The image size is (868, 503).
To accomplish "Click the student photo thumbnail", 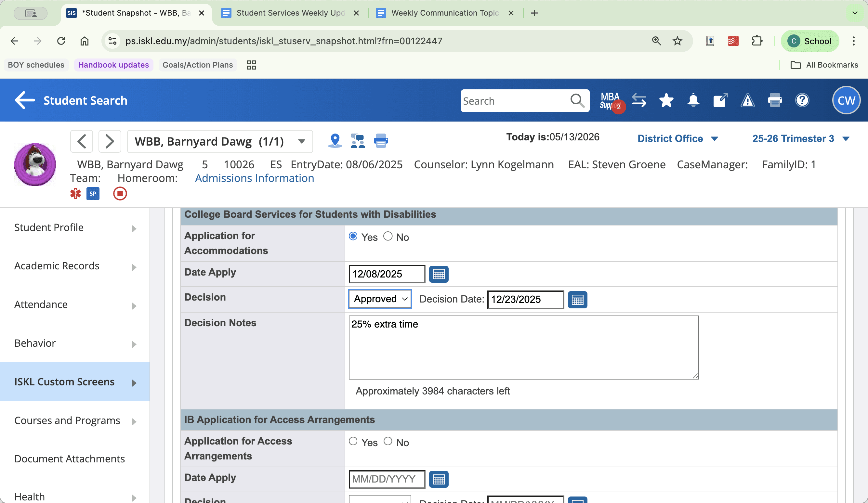I will 35,164.
